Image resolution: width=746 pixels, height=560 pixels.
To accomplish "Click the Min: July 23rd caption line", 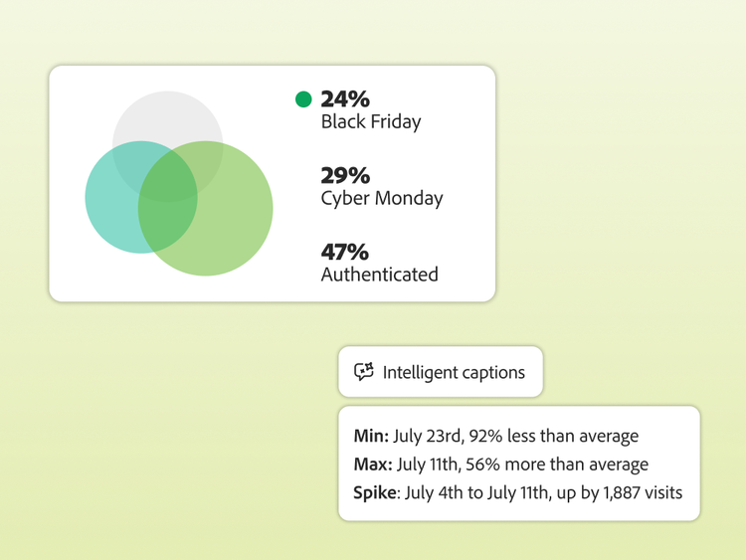I will 495,436.
